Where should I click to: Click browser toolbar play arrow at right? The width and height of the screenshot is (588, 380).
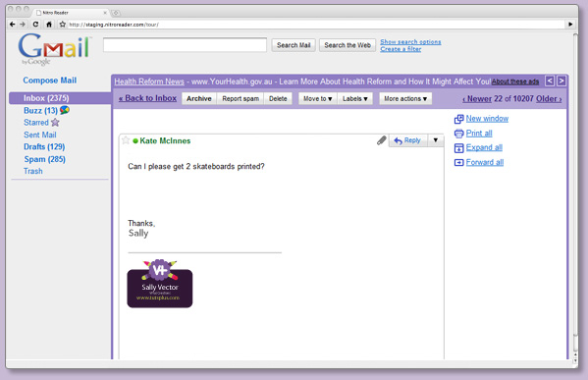[x=570, y=25]
